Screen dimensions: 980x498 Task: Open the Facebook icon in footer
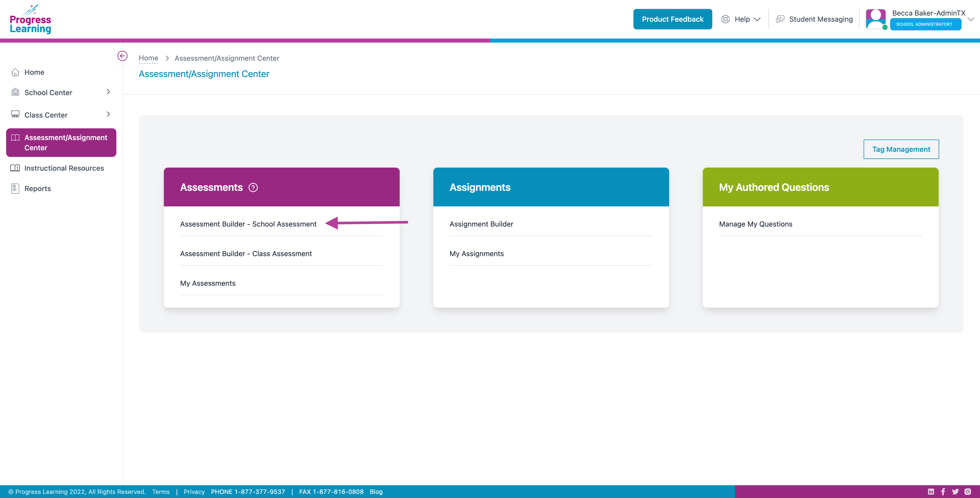[x=943, y=492]
